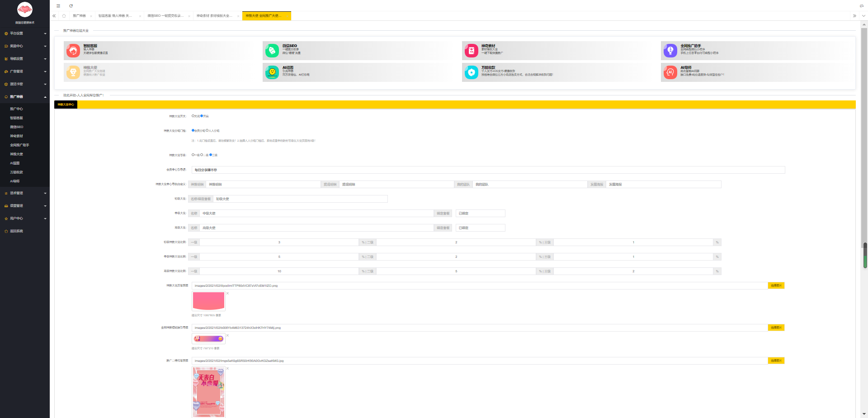
Task: Select 人人分销 threshold option
Action: coord(207,131)
